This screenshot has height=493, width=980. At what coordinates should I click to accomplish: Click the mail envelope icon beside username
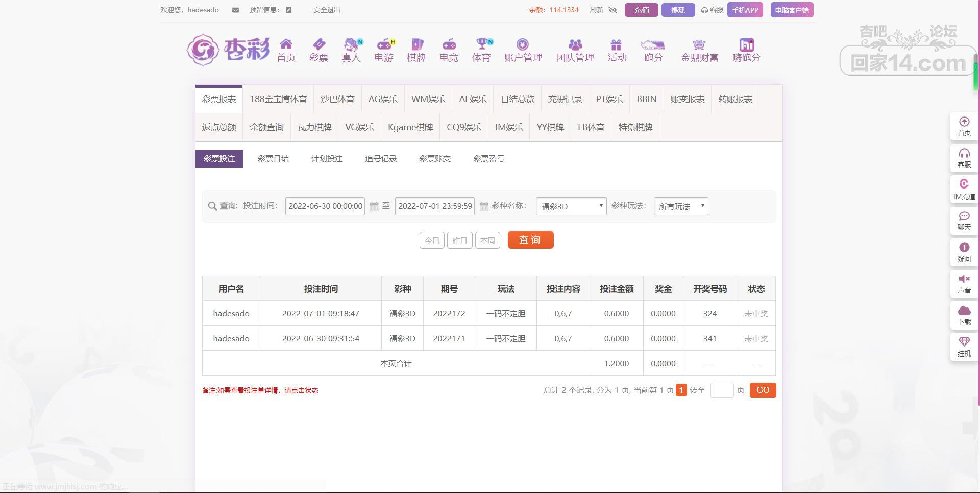click(235, 10)
